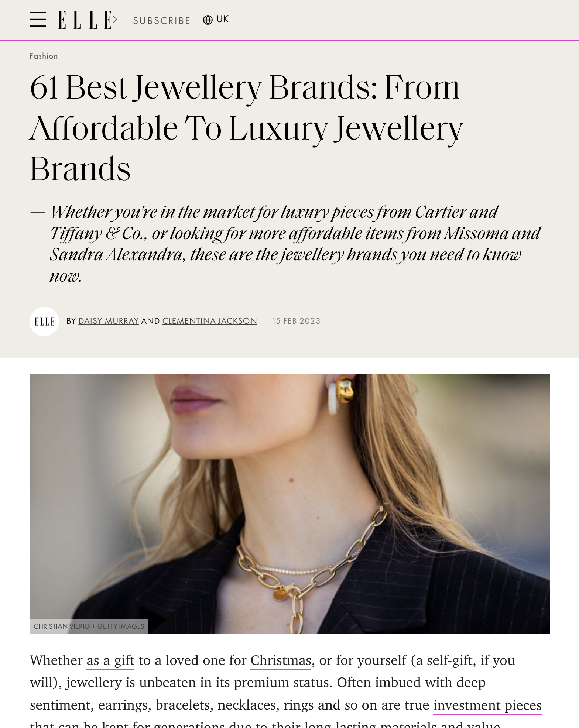579x728 pixels.
Task: Click the 15 Feb 2023 publish date
Action: [296, 321]
